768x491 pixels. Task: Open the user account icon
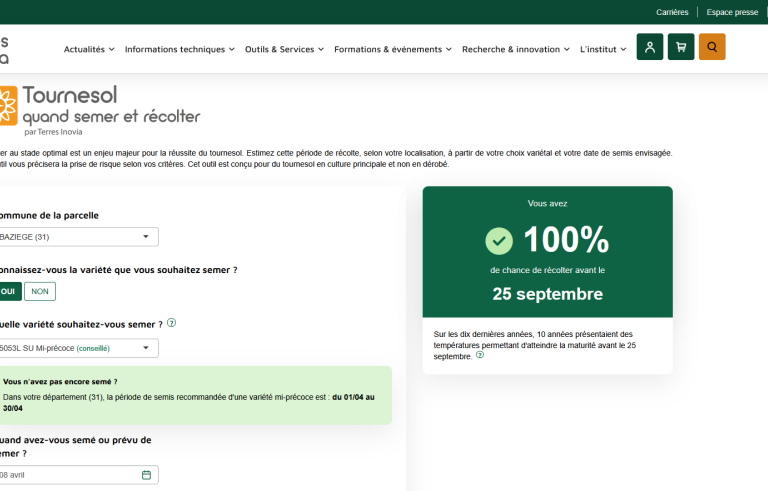pos(650,47)
